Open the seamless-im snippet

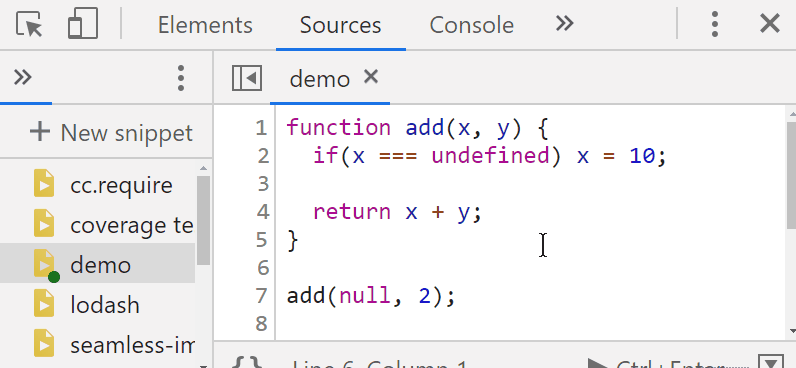132,345
